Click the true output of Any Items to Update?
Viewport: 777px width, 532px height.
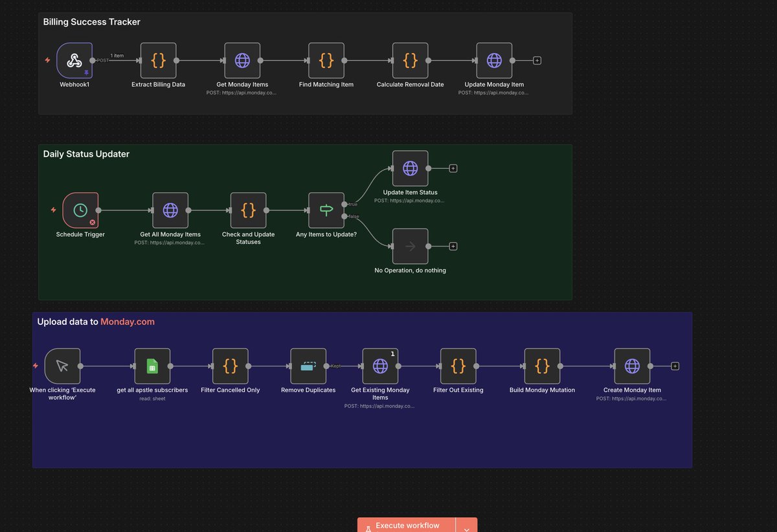[344, 204]
